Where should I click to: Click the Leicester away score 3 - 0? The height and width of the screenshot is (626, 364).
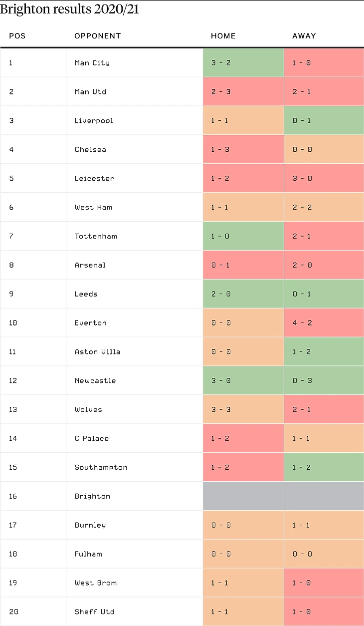click(x=302, y=179)
